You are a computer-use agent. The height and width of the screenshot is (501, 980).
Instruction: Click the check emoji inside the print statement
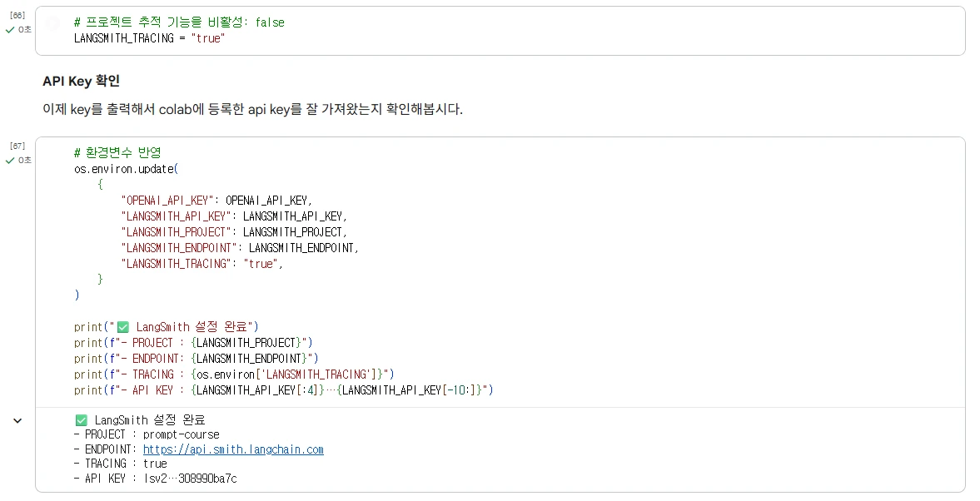[x=123, y=327]
